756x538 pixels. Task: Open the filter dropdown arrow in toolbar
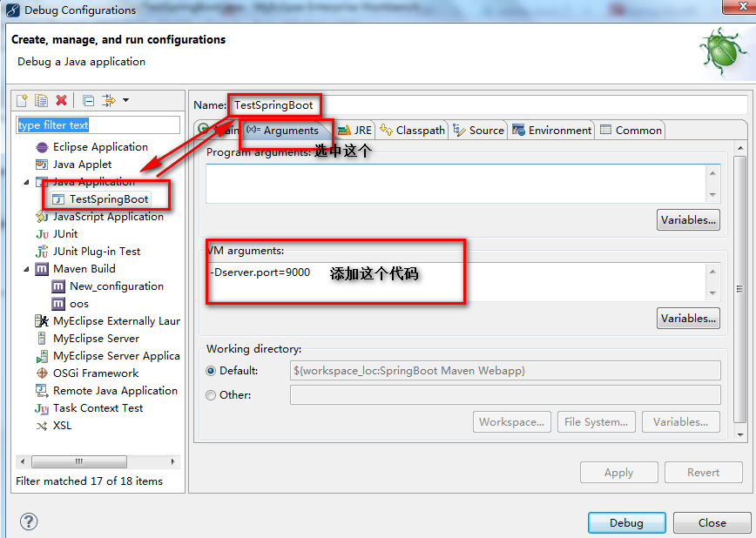point(125,100)
